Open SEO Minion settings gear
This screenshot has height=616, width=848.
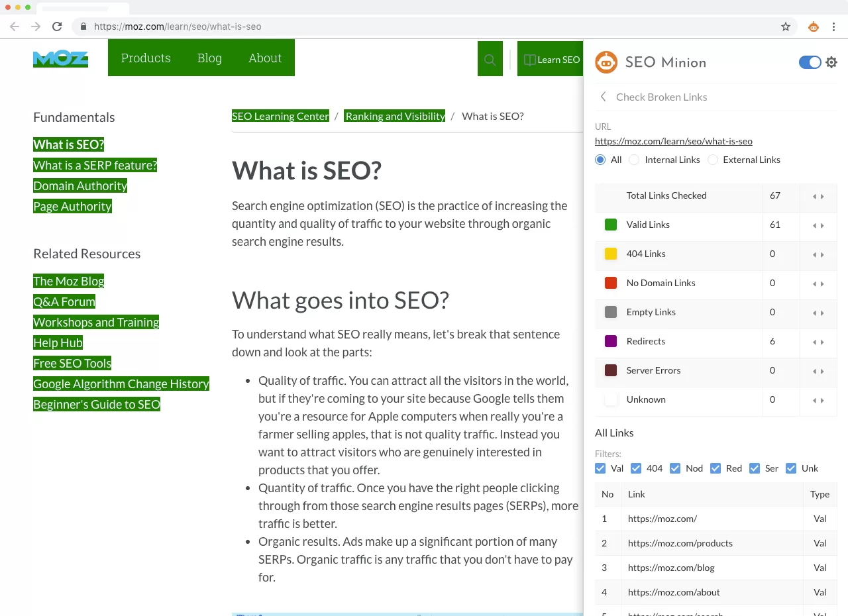tap(831, 62)
